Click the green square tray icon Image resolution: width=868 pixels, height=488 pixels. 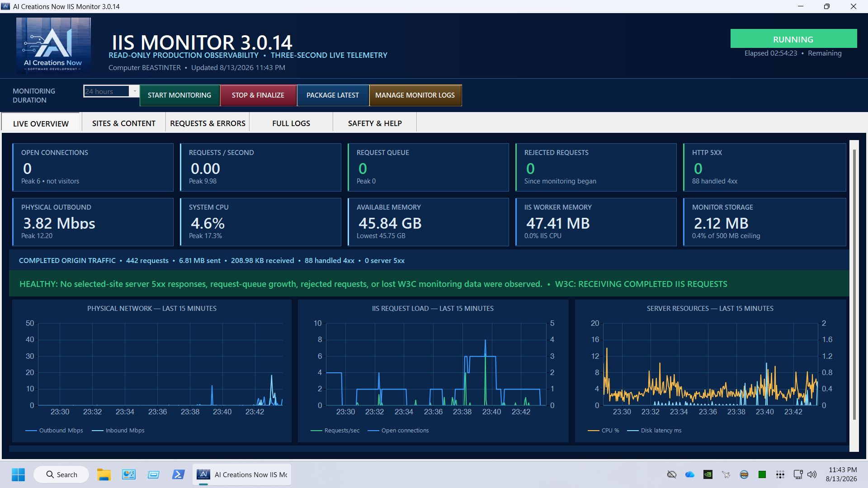click(762, 474)
